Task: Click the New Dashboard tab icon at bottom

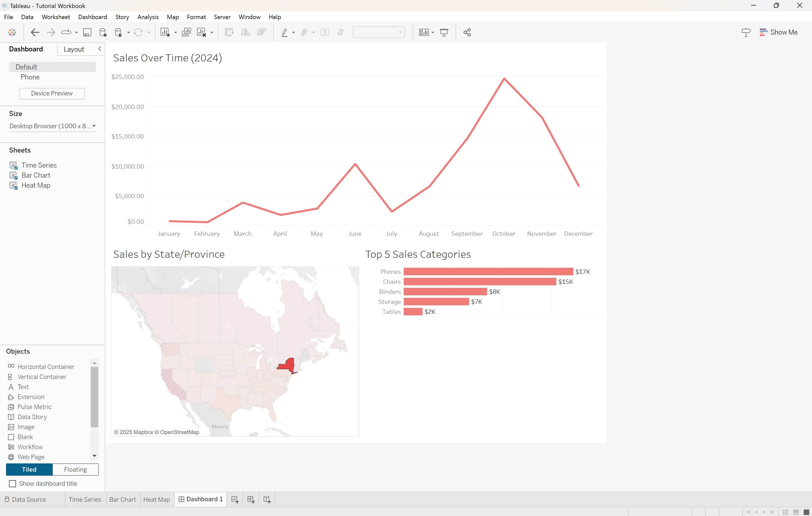Action: point(251,499)
